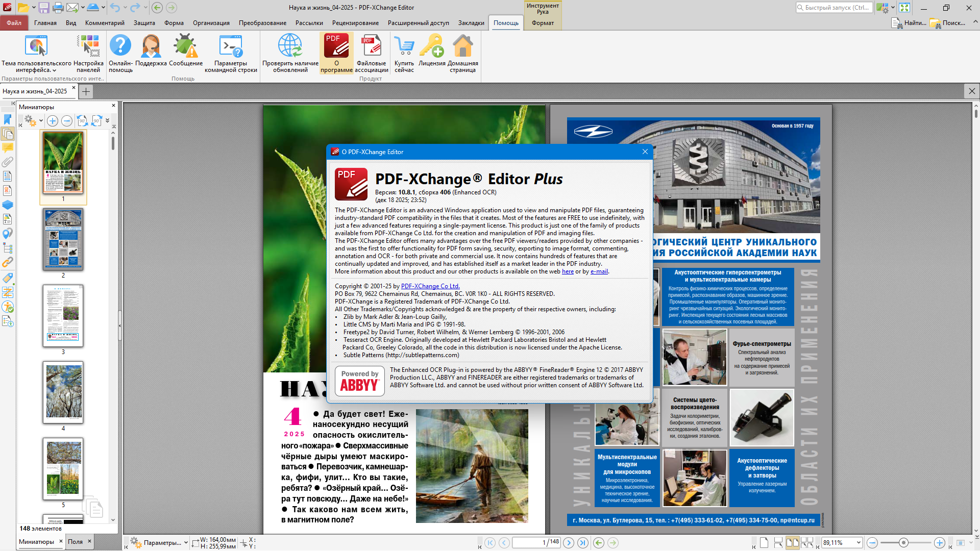Switch to the Поля bottom tab

click(x=76, y=542)
